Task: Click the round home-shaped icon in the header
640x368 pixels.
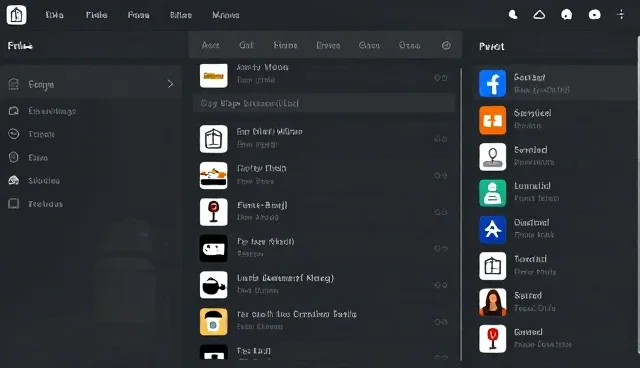Action: coord(567,15)
